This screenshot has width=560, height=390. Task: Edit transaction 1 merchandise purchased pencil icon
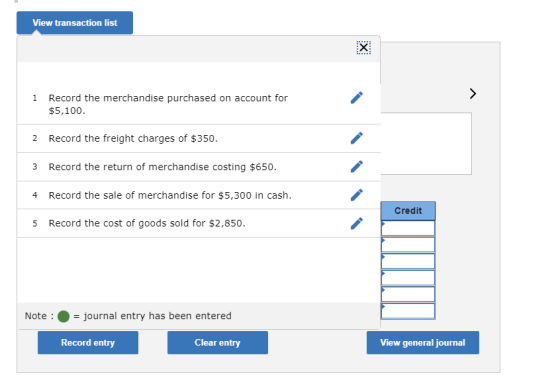(357, 98)
